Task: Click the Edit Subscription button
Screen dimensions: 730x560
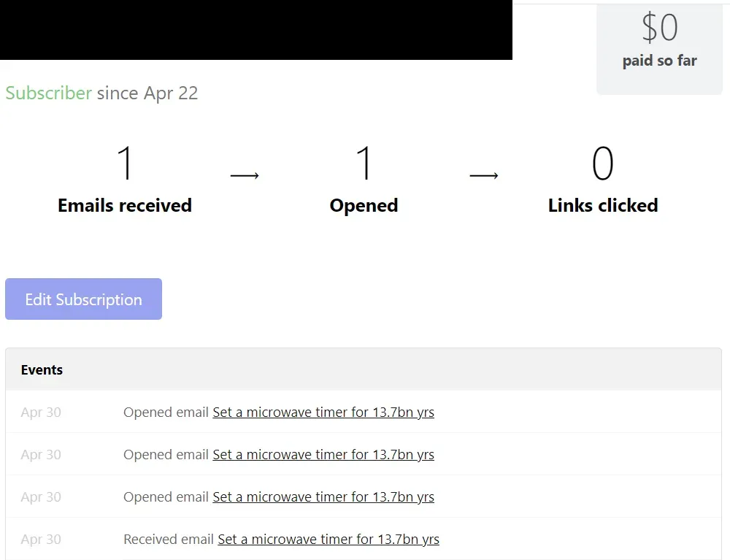Action: [x=83, y=299]
